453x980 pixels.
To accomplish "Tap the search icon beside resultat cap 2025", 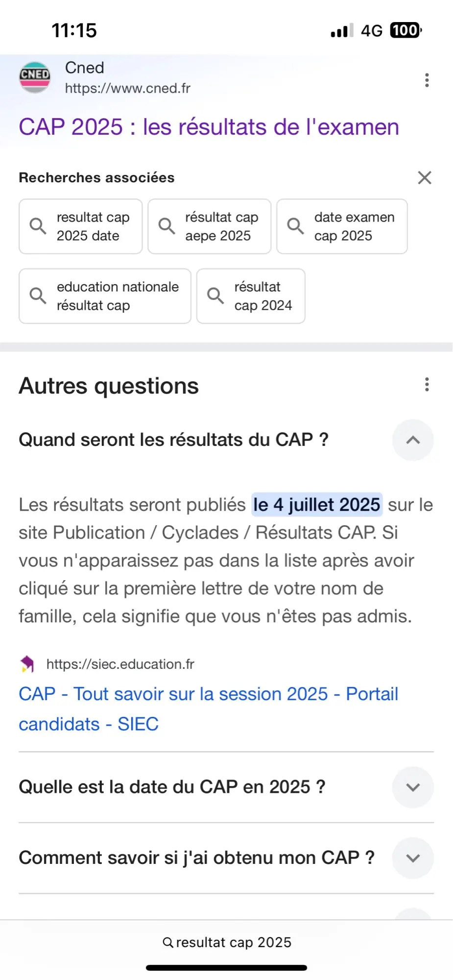I will pyautogui.click(x=167, y=942).
